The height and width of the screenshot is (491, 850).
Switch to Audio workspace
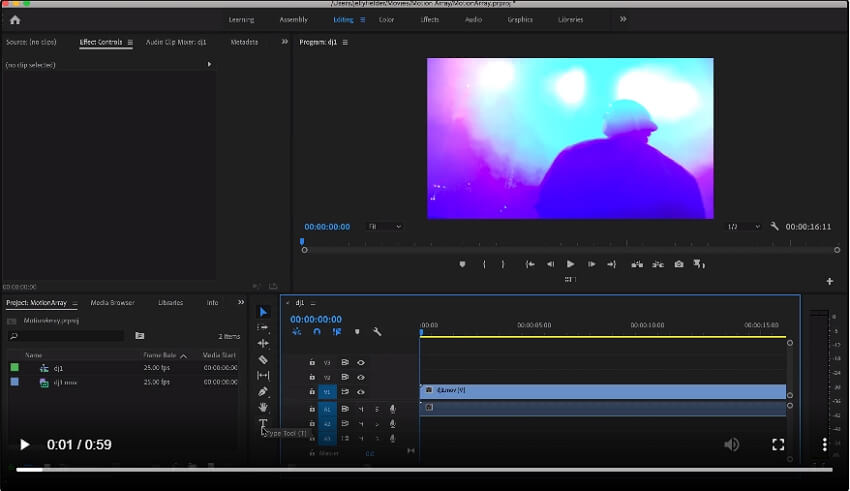point(473,20)
